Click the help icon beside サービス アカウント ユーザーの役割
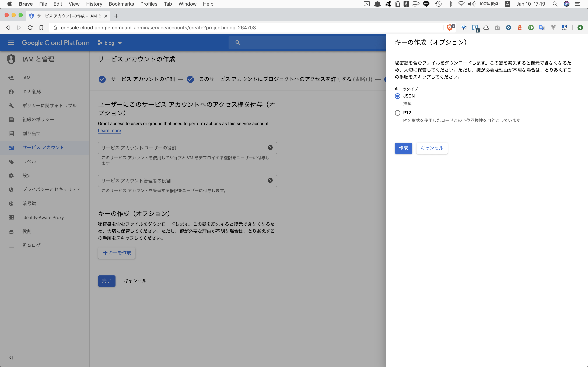The width and height of the screenshot is (588, 367). [x=270, y=147]
